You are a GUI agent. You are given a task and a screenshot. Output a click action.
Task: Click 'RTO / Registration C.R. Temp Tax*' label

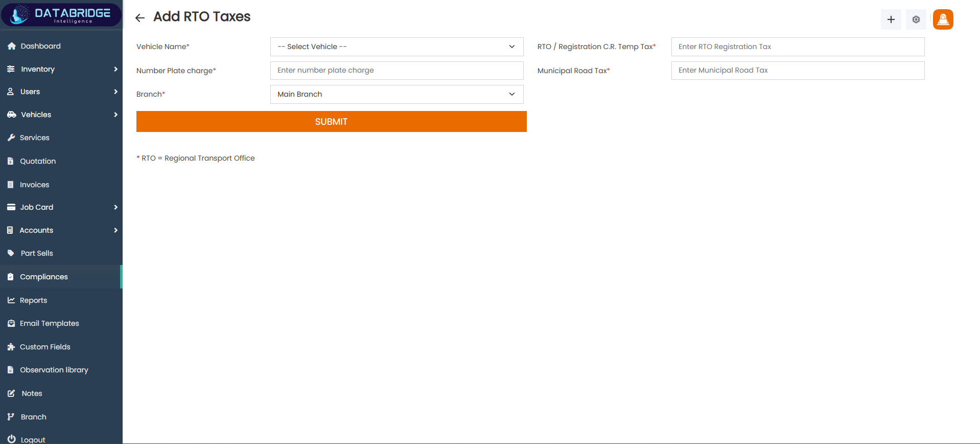point(597,47)
